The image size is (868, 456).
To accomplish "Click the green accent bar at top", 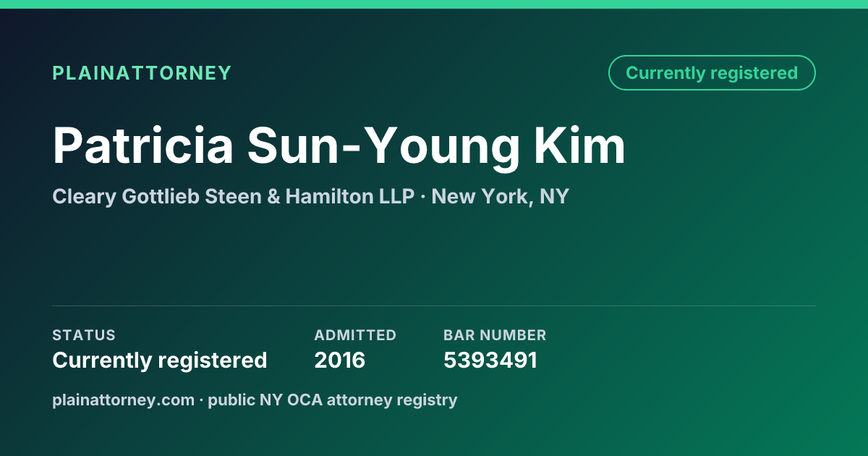I will pyautogui.click(x=434, y=4).
